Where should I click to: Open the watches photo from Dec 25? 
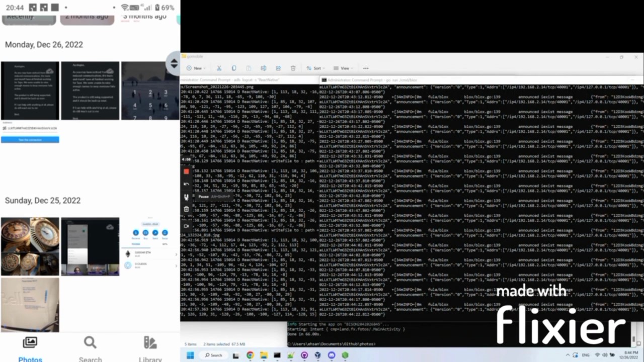pyautogui.click(x=30, y=246)
